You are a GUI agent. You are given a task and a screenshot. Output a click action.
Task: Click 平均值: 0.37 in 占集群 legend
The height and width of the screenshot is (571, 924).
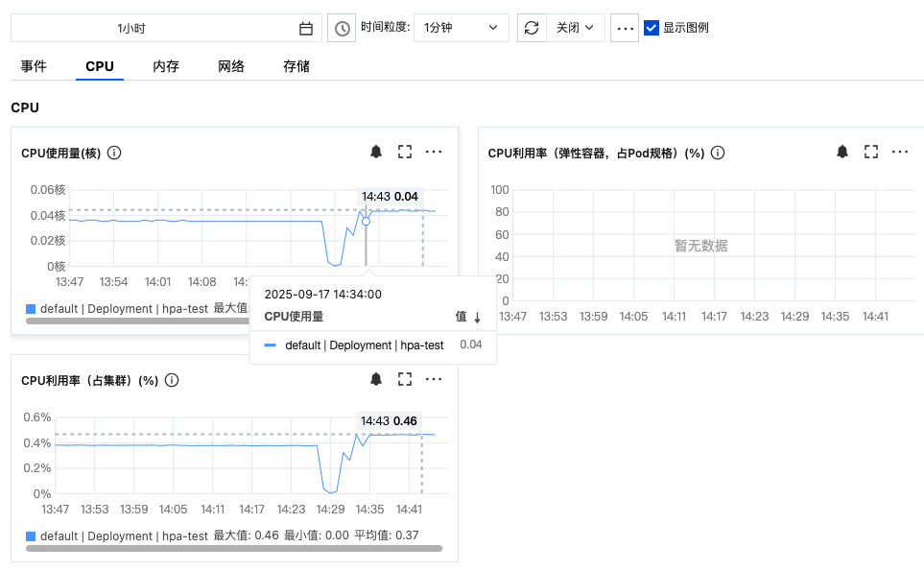387,535
